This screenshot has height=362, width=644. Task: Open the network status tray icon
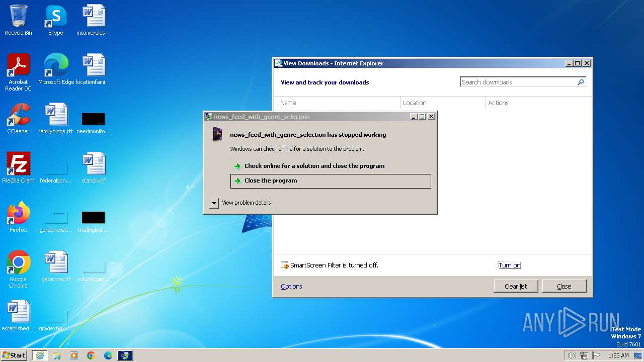[x=584, y=355]
